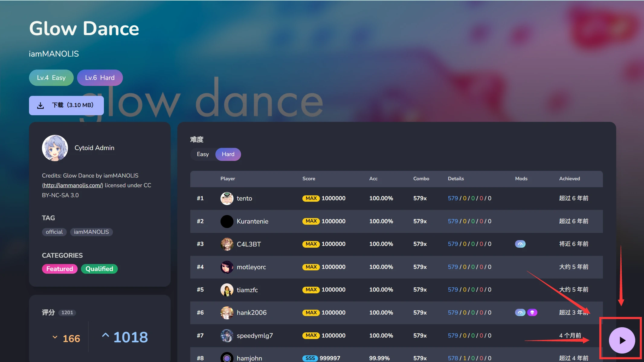Open player tiamzfc's profile name
Screen dimensions: 644x362
click(x=247, y=290)
